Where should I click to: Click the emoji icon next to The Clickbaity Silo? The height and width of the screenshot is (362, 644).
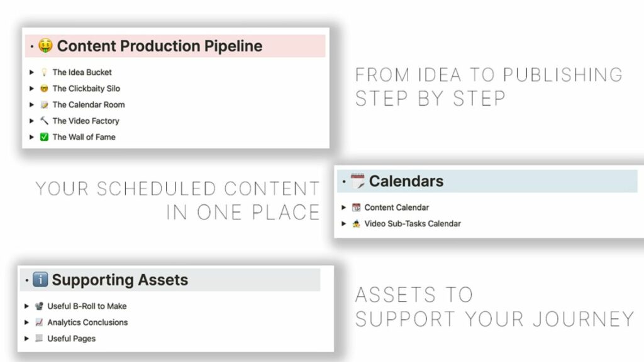click(44, 89)
